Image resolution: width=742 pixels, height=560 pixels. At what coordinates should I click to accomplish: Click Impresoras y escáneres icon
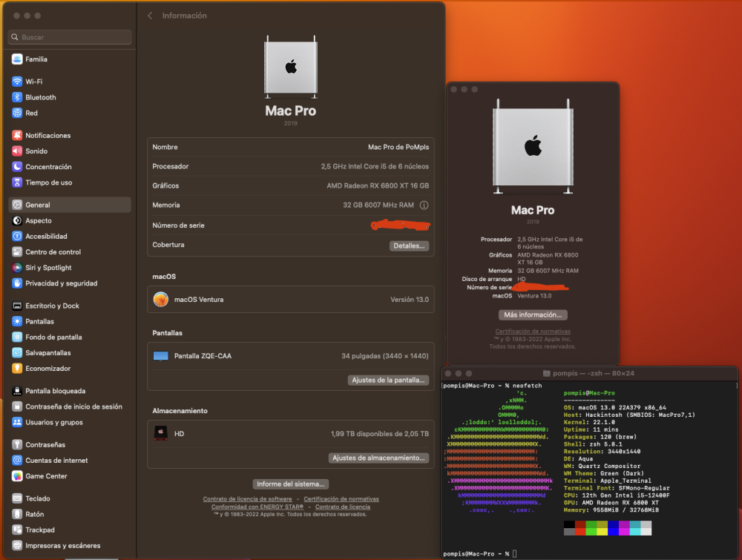coord(17,545)
